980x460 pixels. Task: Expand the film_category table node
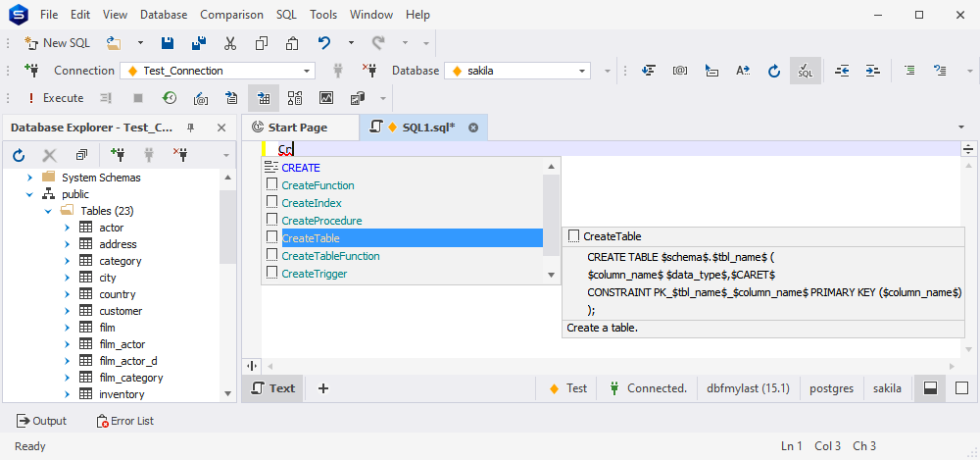(x=67, y=378)
